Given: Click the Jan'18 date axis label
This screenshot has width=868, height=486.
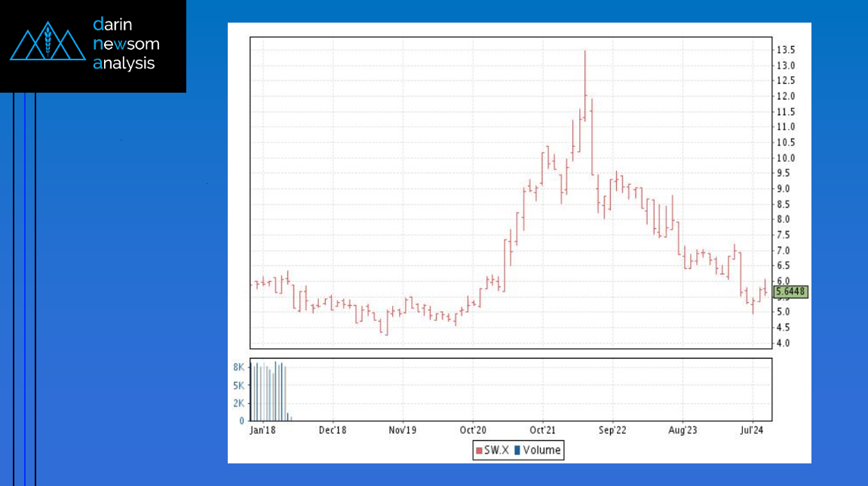Looking at the screenshot, I should [x=262, y=431].
